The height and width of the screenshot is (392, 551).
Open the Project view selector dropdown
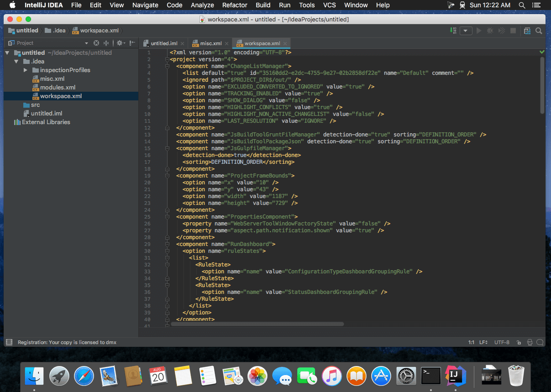86,43
